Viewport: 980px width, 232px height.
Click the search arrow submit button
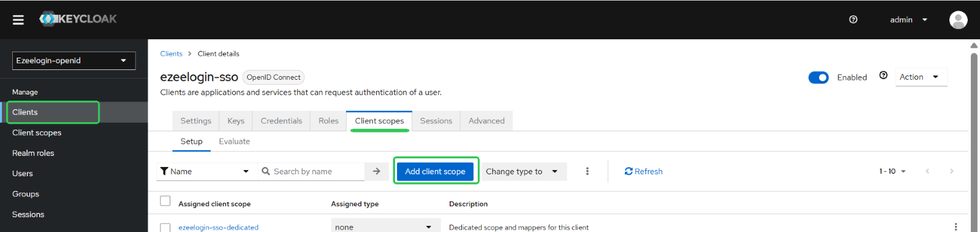point(377,171)
